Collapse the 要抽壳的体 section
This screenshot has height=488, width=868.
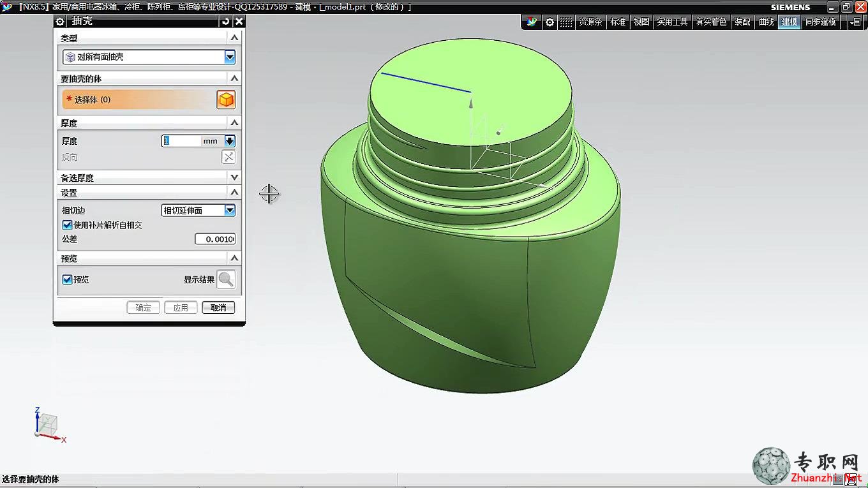[x=234, y=78]
